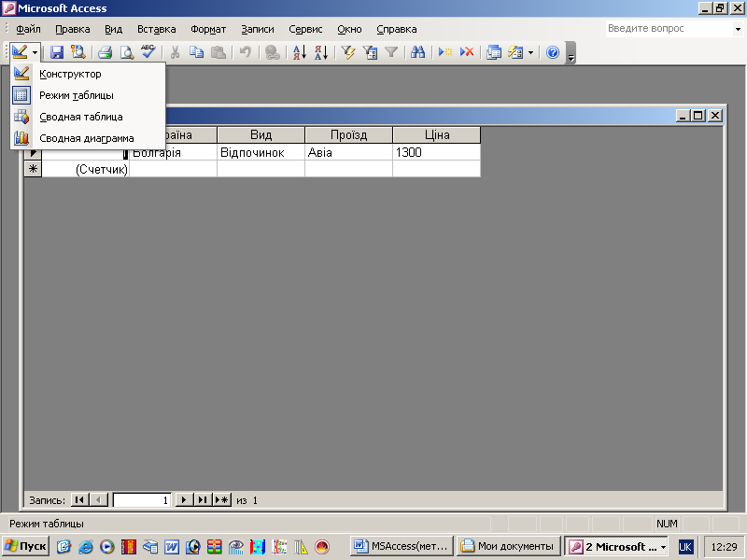Go to last record navigation button
Viewport: 747px width, 560px height.
coord(203,500)
